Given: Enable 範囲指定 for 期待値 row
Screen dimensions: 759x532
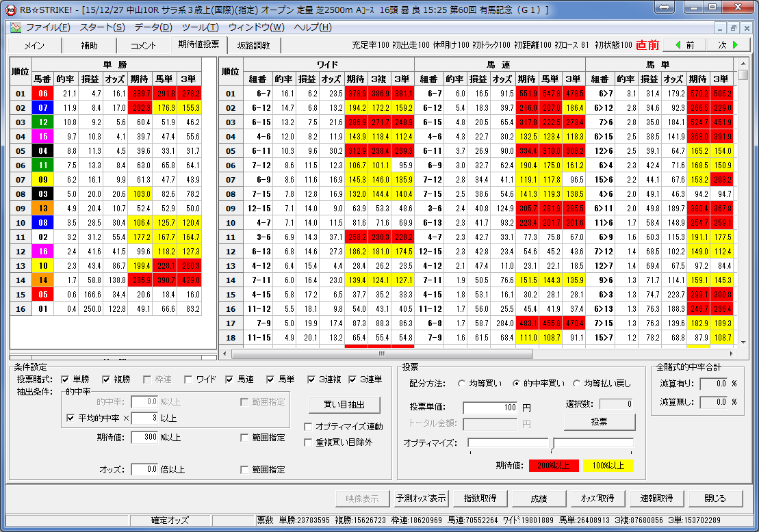Looking at the screenshot, I should pos(244,438).
